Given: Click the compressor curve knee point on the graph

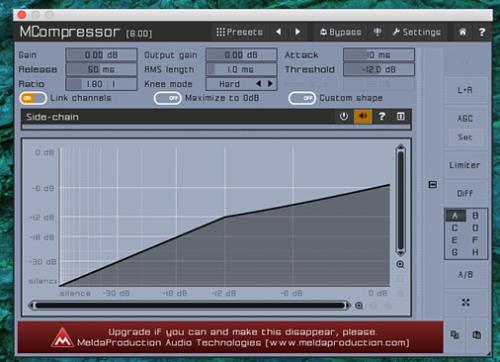Looking at the screenshot, I should pyautogui.click(x=225, y=217).
